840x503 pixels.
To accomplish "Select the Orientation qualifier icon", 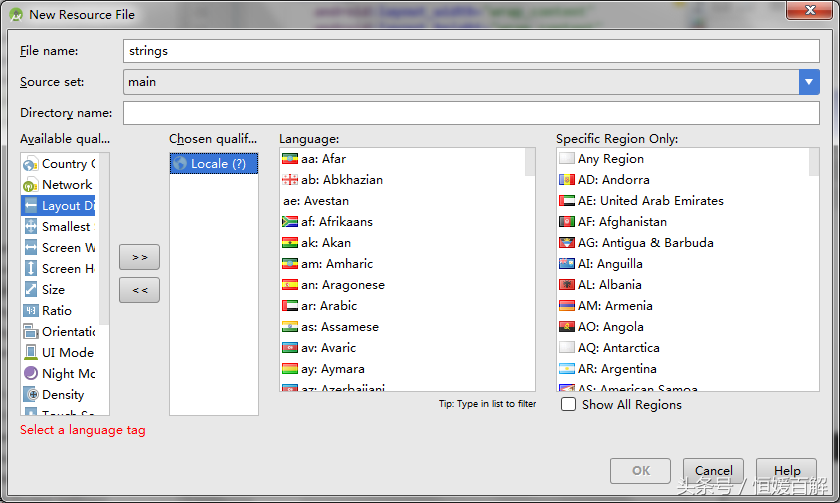I will point(31,332).
